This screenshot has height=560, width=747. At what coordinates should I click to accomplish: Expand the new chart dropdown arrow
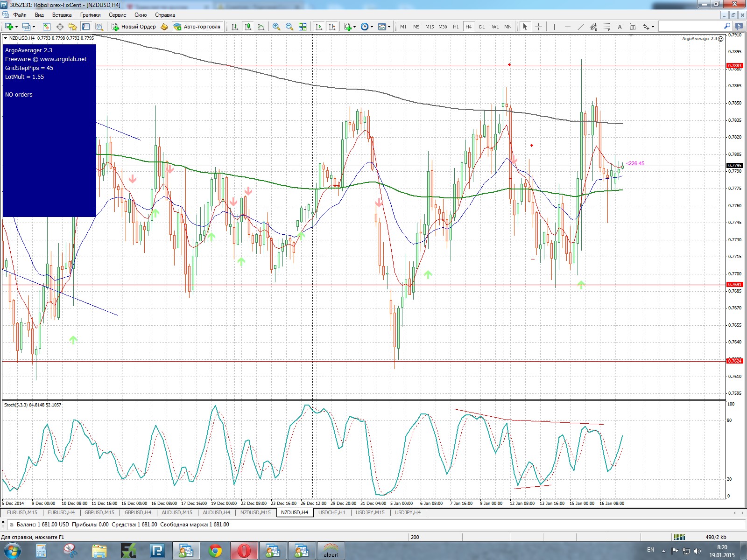pos(17,27)
